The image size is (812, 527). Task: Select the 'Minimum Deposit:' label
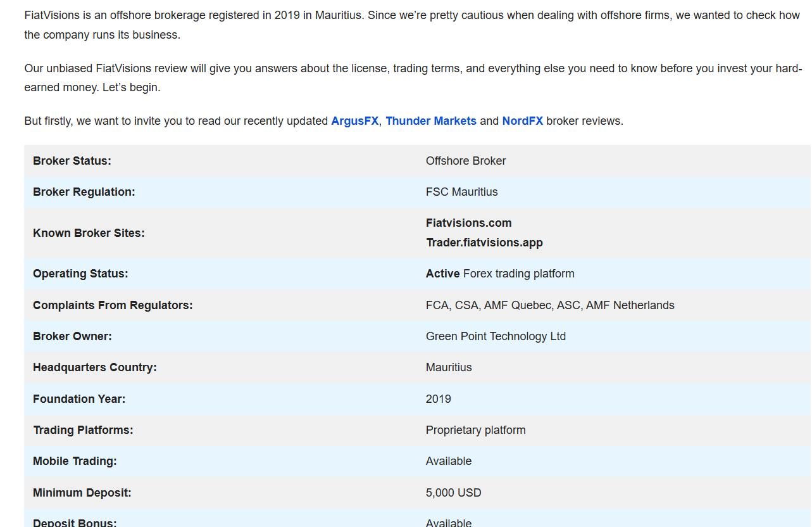pos(82,493)
